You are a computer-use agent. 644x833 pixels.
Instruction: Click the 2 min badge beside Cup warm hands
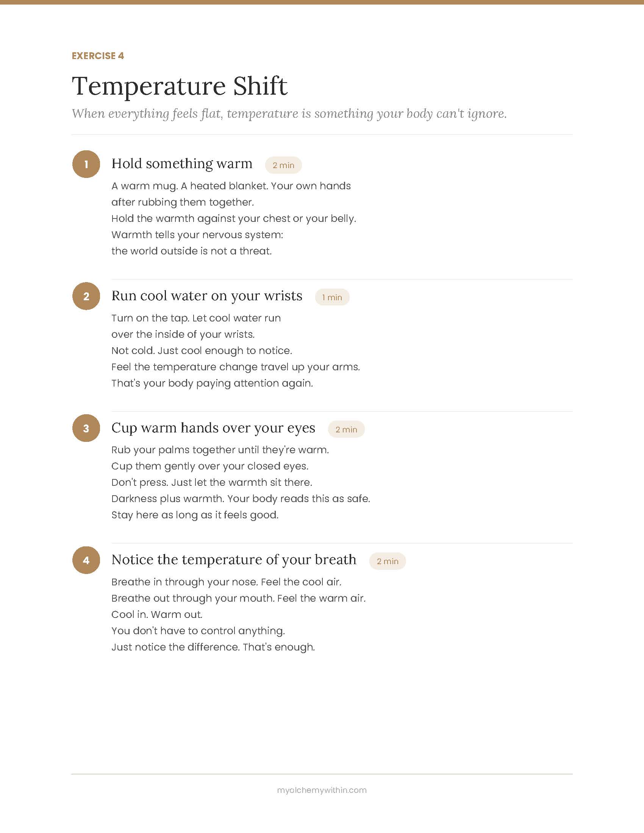pos(346,429)
